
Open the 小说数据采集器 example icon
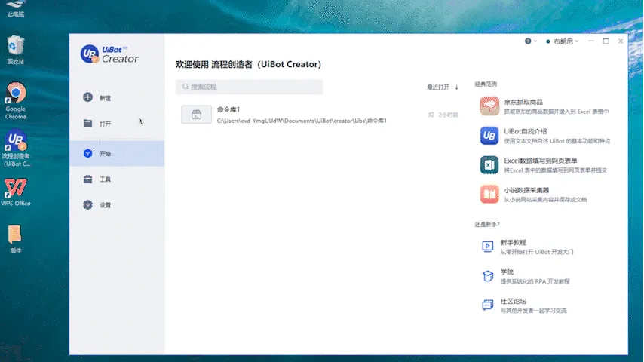[x=489, y=195]
